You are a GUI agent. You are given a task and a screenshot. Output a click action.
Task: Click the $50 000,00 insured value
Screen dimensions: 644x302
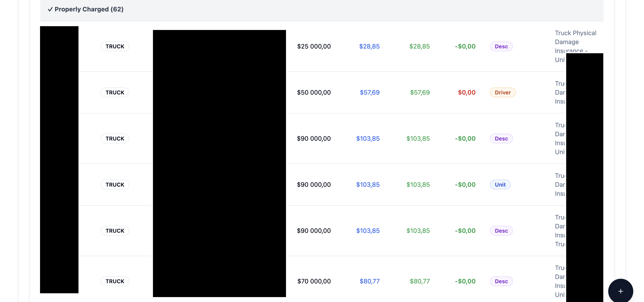pos(314,92)
